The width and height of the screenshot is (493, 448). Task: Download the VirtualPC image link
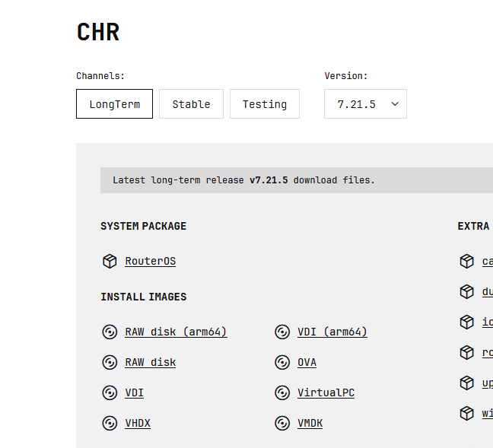pos(326,393)
